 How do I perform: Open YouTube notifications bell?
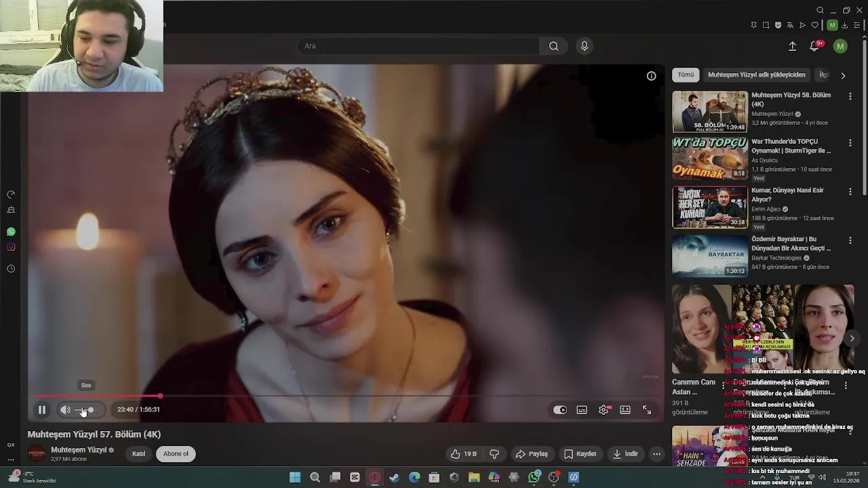click(x=814, y=46)
